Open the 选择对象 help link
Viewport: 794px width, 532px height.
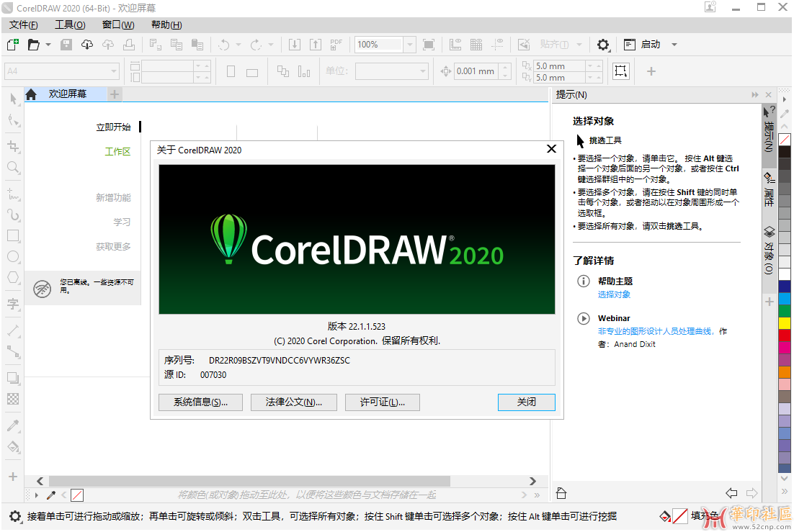[614, 294]
